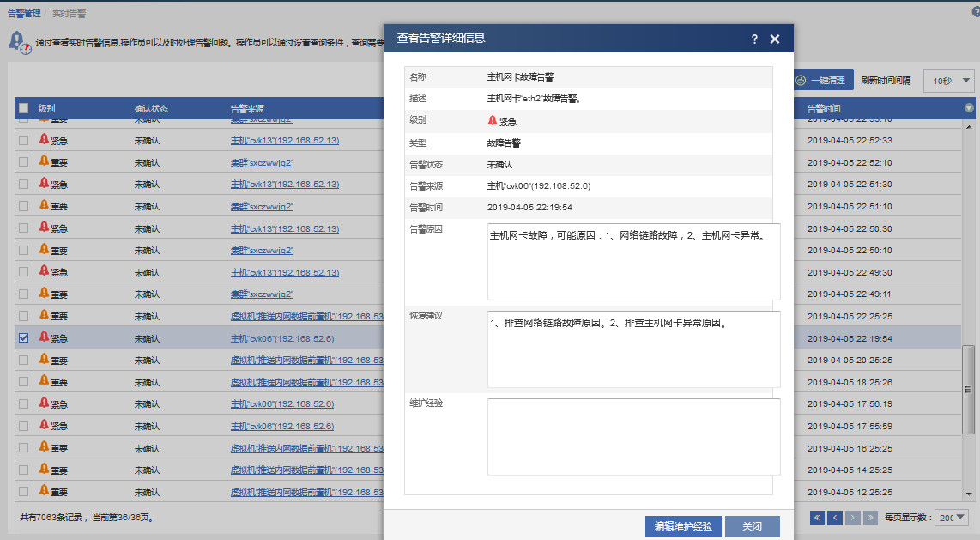
Task: Check the bottom alarm row checkbox at 12:25:25
Action: click(x=24, y=492)
